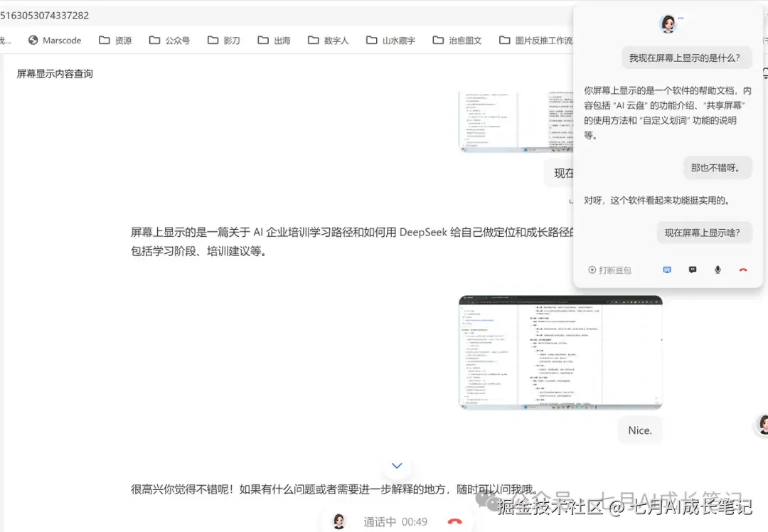Select the microphone icon in the call panel
Viewport: 768px width, 532px height.
pos(718,269)
